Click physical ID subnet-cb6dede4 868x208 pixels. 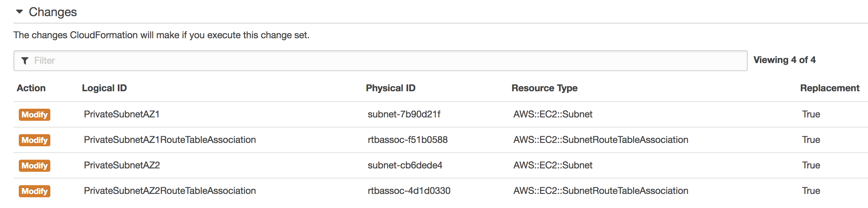click(x=405, y=165)
